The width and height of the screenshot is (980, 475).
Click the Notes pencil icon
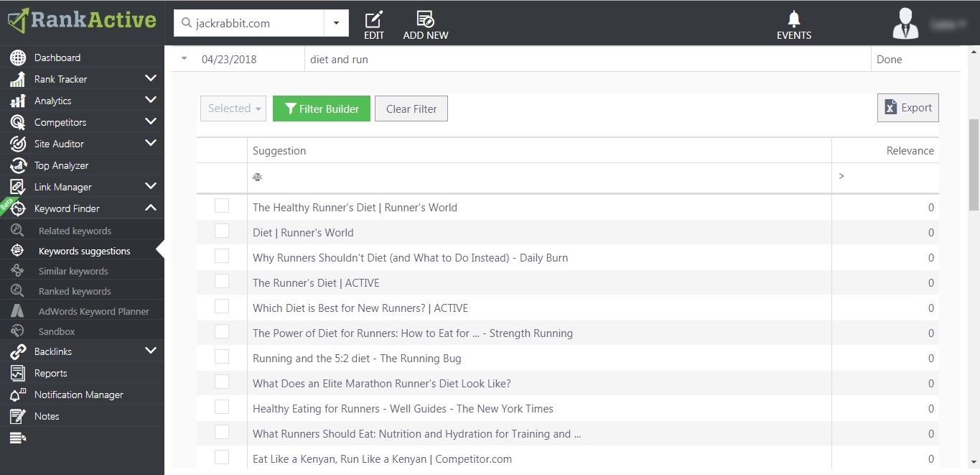[18, 416]
